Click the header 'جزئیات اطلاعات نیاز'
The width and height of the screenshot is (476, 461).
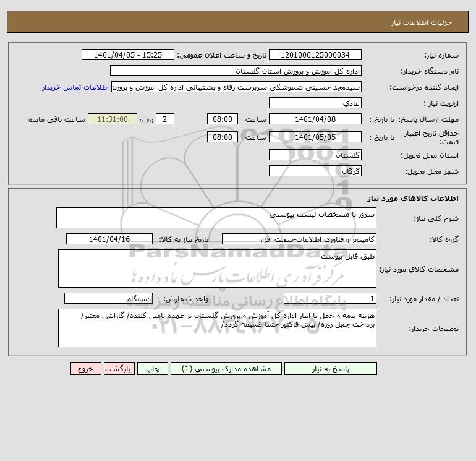point(422,22)
